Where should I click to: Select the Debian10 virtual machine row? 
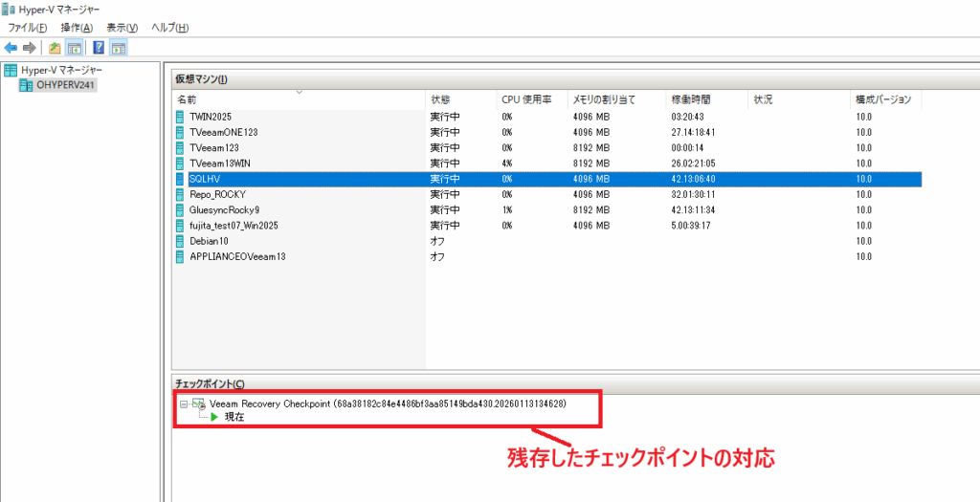[x=211, y=241]
